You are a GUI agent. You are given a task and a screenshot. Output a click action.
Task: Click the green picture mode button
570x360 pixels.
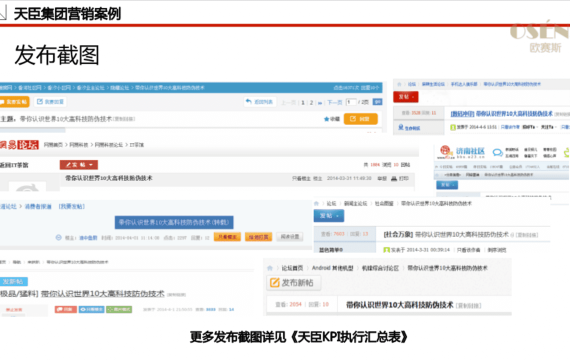click(119, 309)
